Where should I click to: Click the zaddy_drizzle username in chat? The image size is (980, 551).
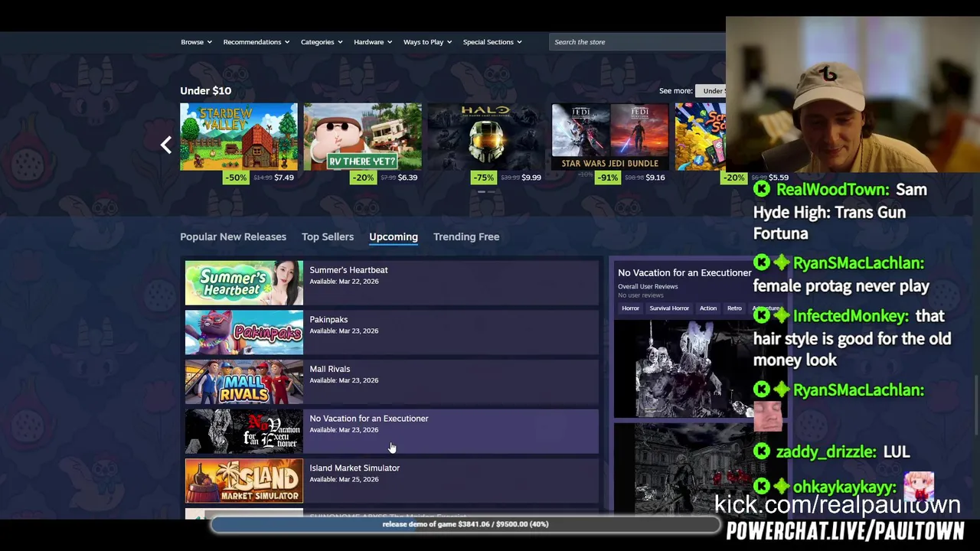tap(826, 452)
